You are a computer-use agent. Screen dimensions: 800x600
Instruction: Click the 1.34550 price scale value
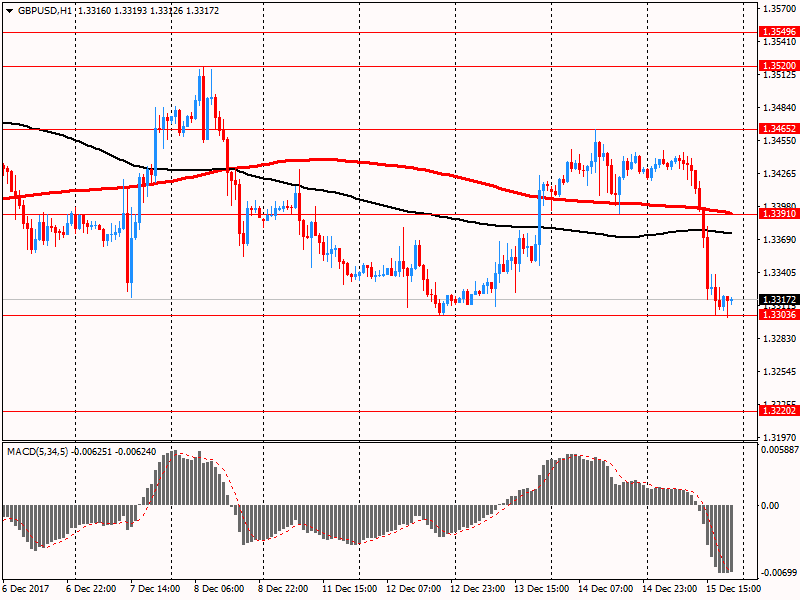pyautogui.click(x=779, y=141)
